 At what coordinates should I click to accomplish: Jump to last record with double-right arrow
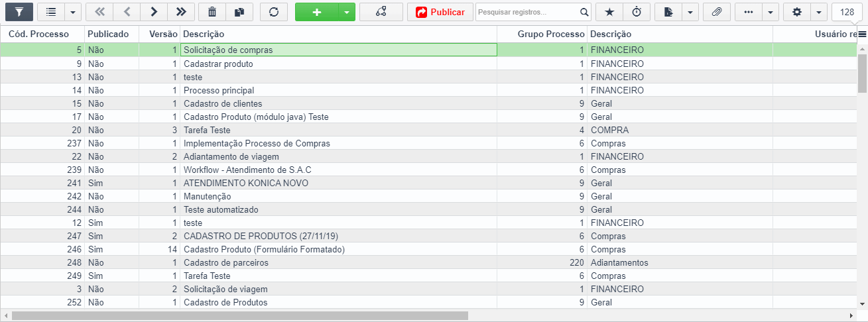(x=181, y=12)
